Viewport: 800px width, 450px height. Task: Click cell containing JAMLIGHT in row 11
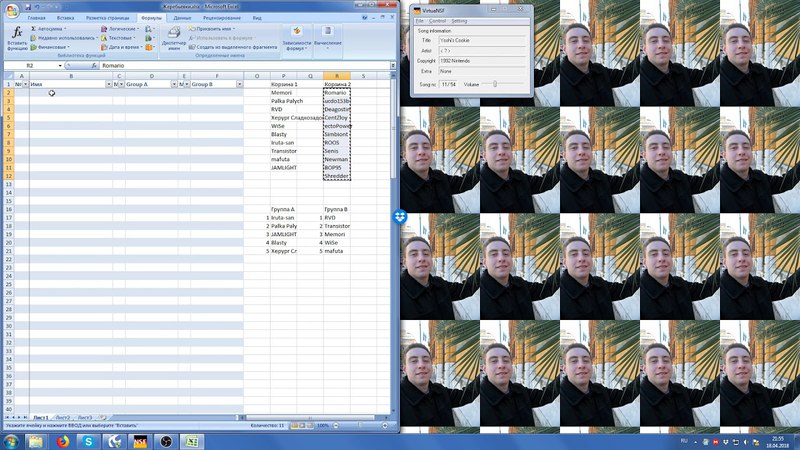283,167
